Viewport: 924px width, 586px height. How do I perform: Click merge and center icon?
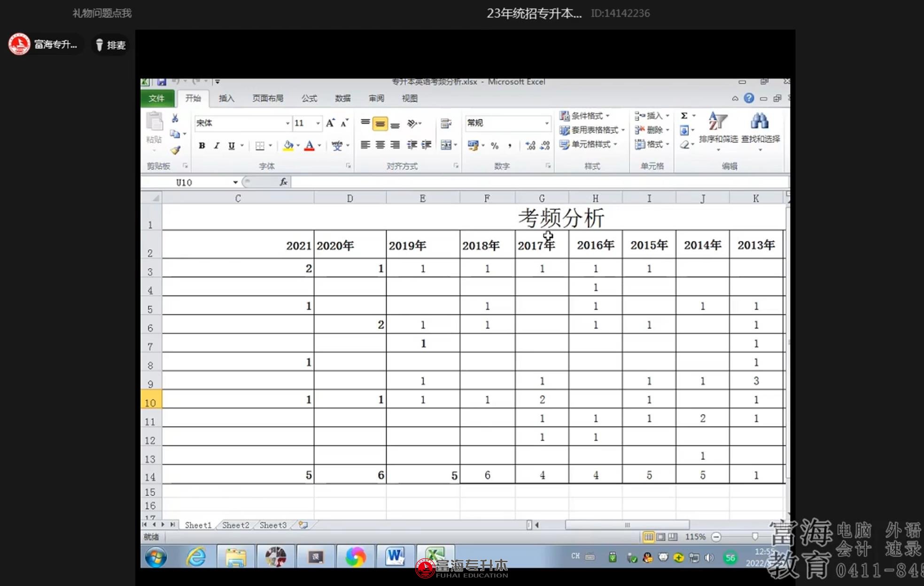[x=446, y=145]
